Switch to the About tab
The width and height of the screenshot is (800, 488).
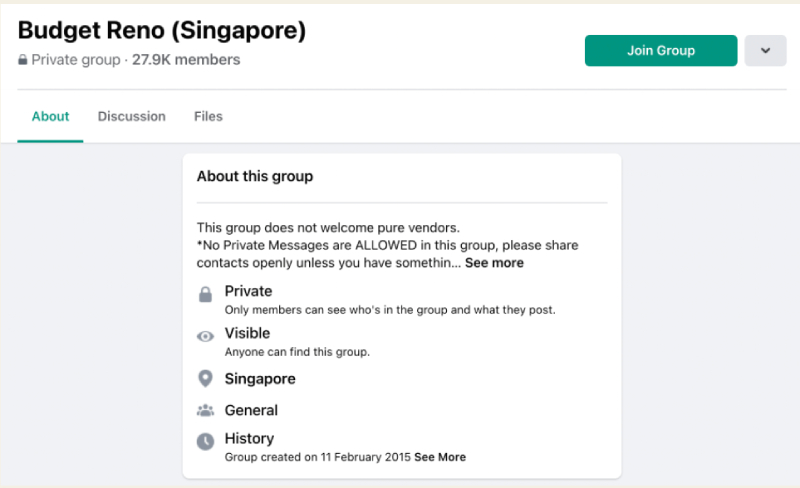coord(50,116)
